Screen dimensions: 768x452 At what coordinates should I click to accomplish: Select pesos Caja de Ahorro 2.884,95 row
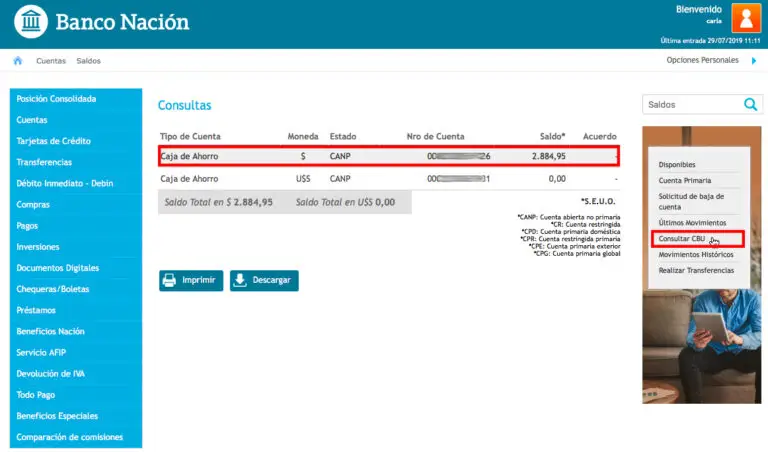click(389, 156)
